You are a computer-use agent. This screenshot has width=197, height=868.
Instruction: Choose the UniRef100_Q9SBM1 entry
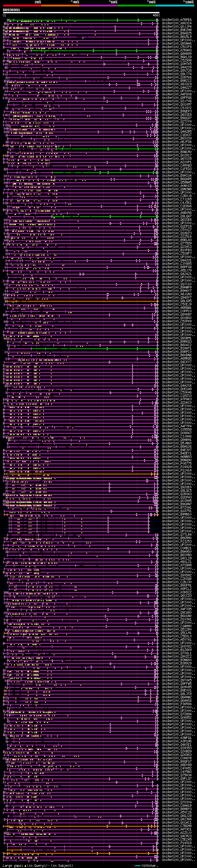(x=176, y=338)
